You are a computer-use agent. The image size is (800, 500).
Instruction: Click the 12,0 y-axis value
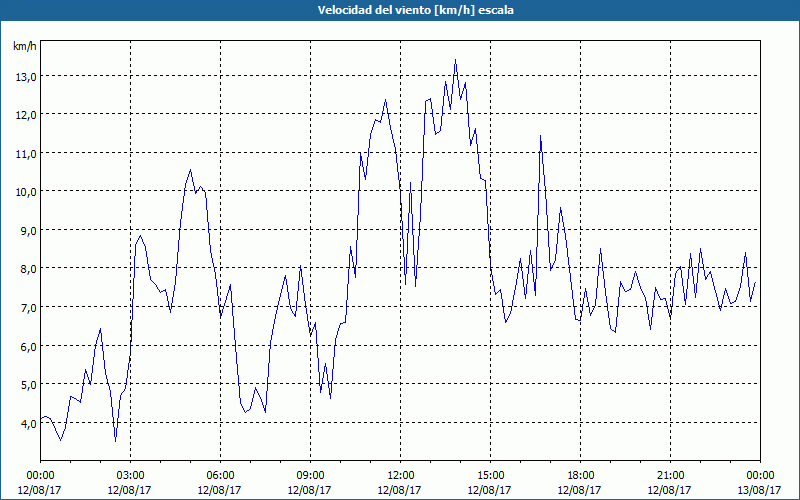(26, 115)
